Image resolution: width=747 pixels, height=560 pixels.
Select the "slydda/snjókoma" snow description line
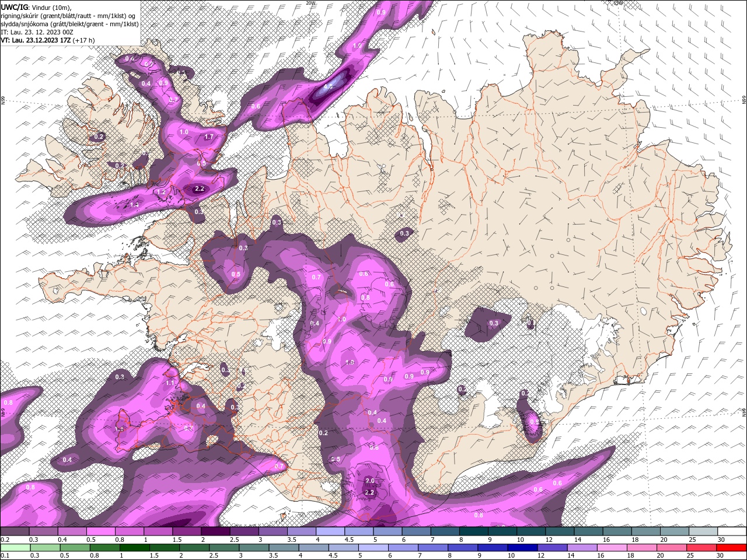click(x=69, y=24)
